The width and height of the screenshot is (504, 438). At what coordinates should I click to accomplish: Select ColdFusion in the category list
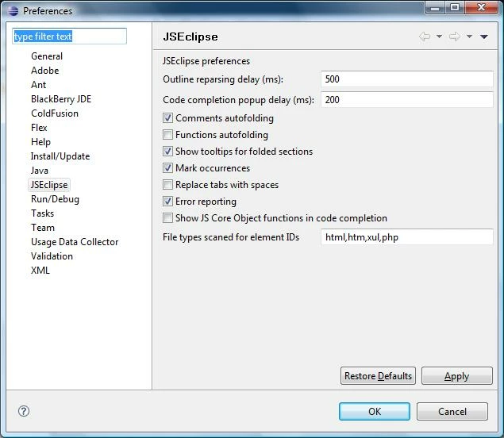(55, 113)
